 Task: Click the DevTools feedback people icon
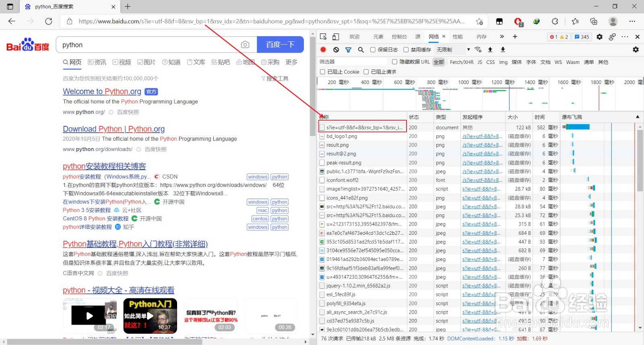(612, 37)
